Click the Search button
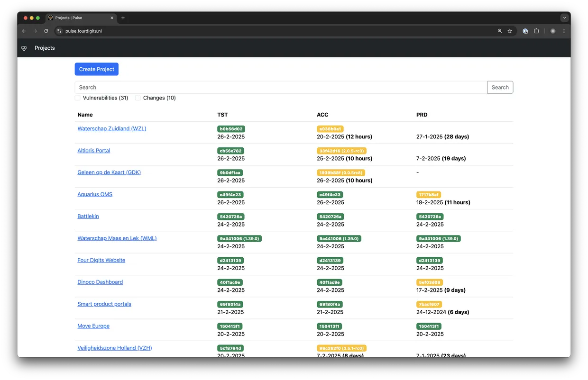Image resolution: width=588 pixels, height=380 pixels. click(x=500, y=87)
